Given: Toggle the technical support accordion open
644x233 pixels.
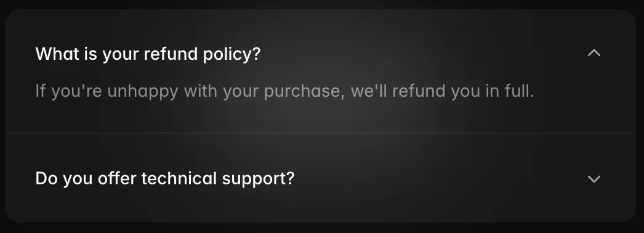Looking at the screenshot, I should [x=320, y=179].
